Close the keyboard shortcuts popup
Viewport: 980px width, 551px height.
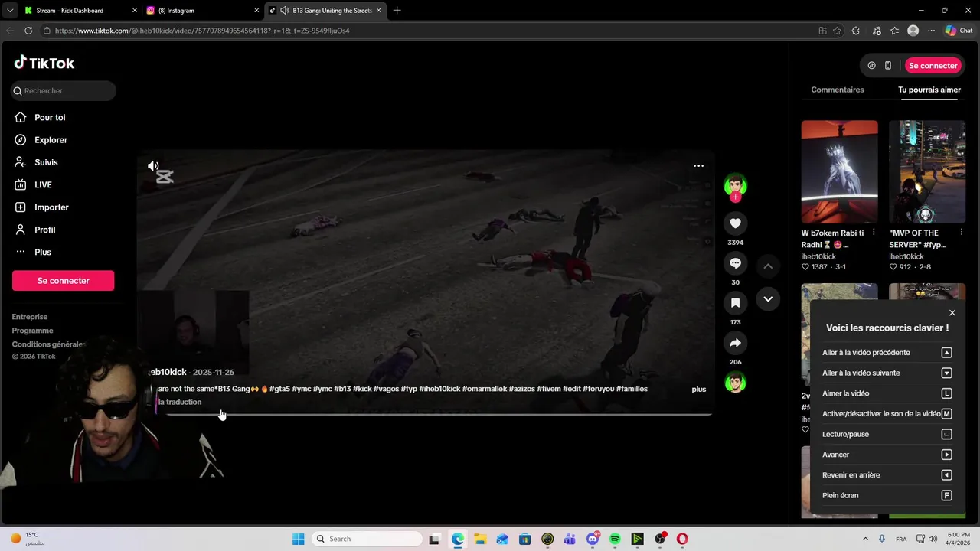952,313
